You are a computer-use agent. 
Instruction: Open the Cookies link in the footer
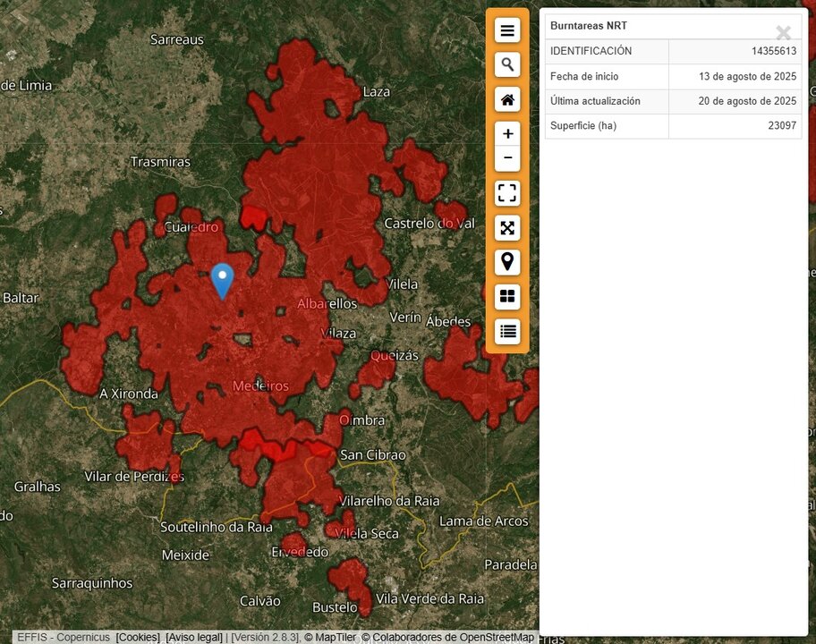pyautogui.click(x=138, y=637)
